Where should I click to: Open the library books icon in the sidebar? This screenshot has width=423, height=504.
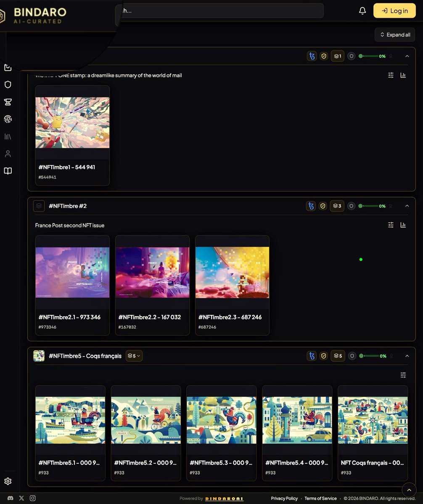tap(8, 136)
